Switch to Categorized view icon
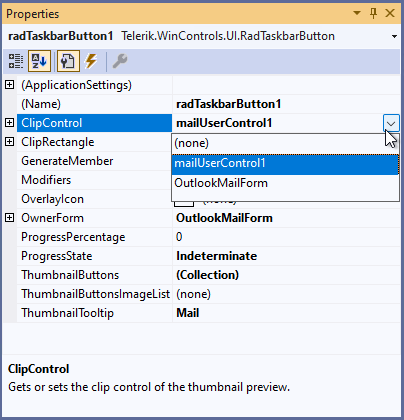Viewport: 404px width, 420px height. pos(16,61)
